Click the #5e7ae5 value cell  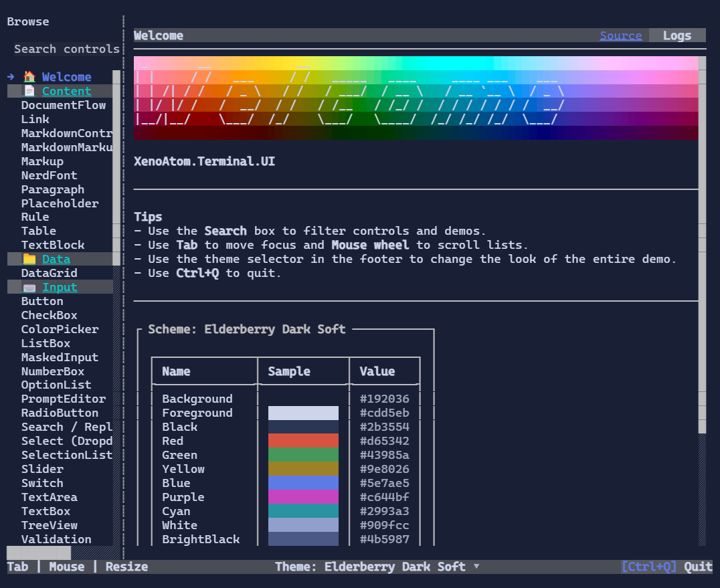tap(384, 483)
